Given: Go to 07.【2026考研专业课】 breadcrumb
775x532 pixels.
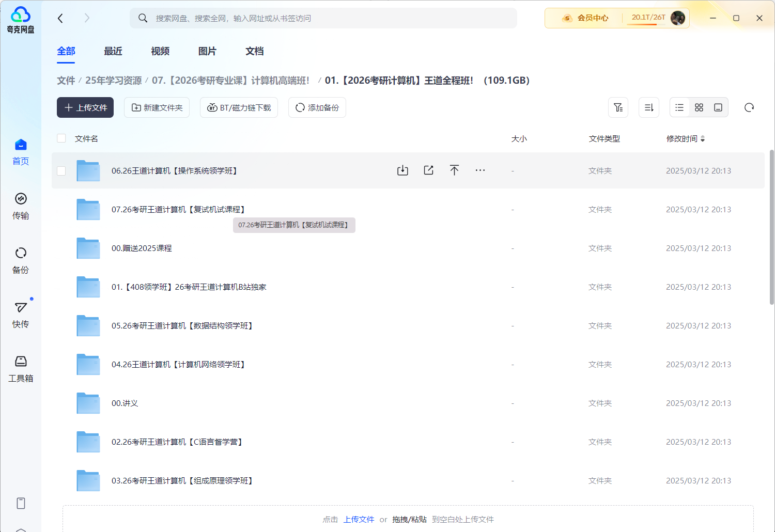Looking at the screenshot, I should (230, 81).
